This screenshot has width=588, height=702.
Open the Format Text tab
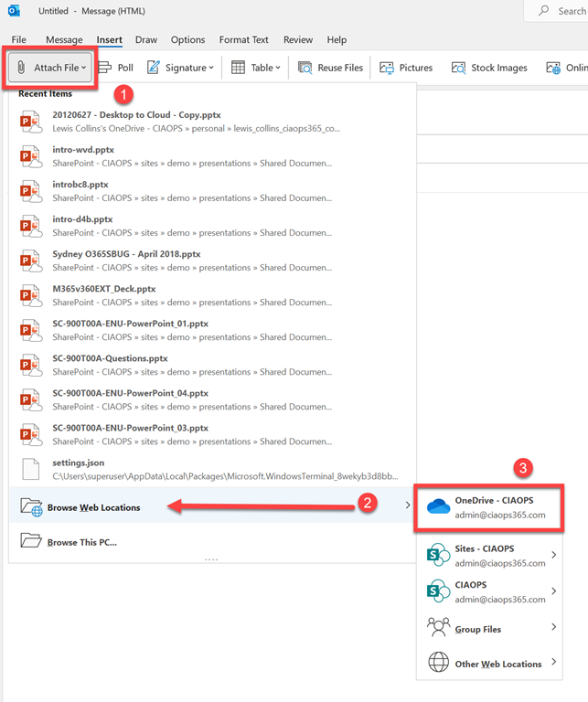point(243,40)
